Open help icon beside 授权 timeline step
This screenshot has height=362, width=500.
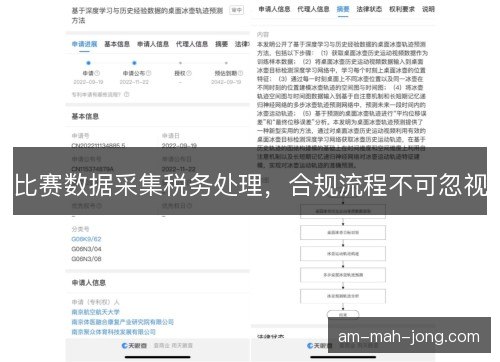click(189, 73)
